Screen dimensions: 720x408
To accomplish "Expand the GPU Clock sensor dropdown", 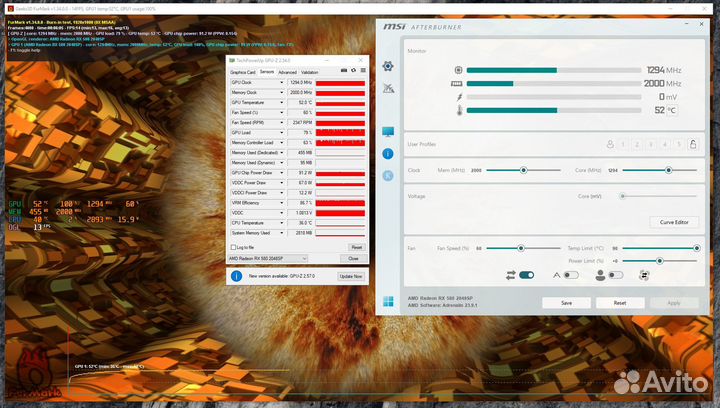I will point(281,83).
